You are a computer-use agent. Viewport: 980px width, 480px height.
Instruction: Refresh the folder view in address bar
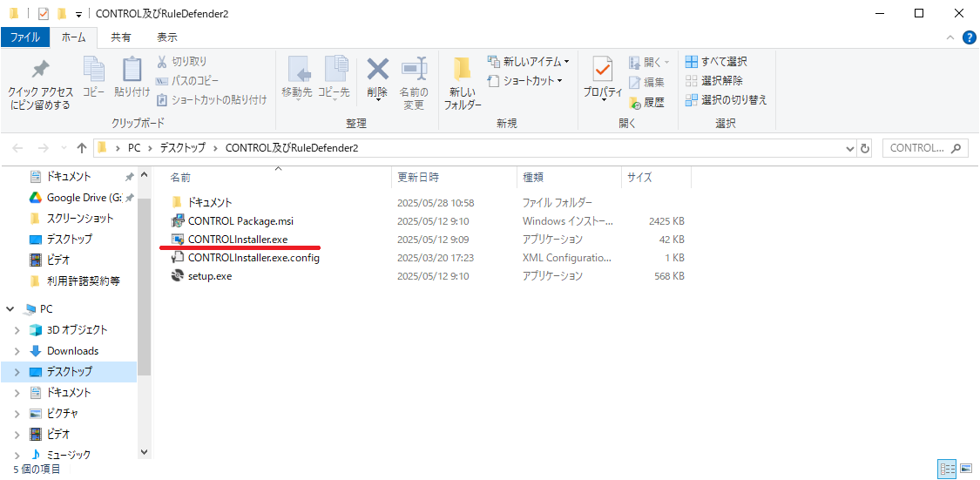tap(865, 148)
